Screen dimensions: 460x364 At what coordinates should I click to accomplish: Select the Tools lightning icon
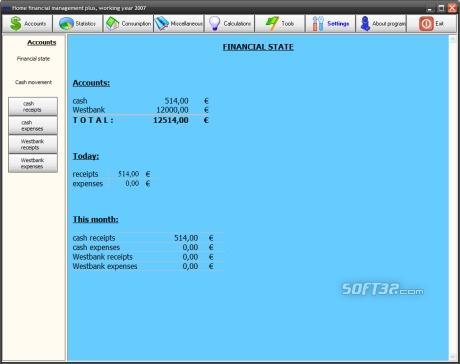point(272,24)
